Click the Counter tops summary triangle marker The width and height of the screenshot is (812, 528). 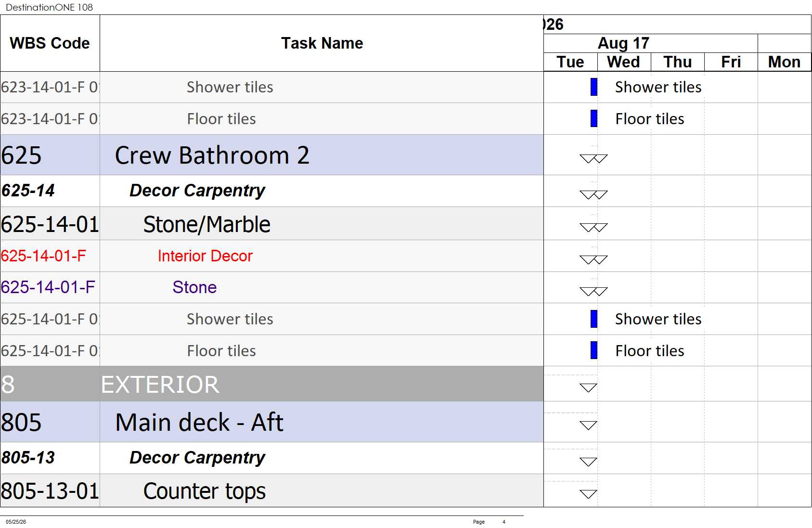(x=588, y=494)
